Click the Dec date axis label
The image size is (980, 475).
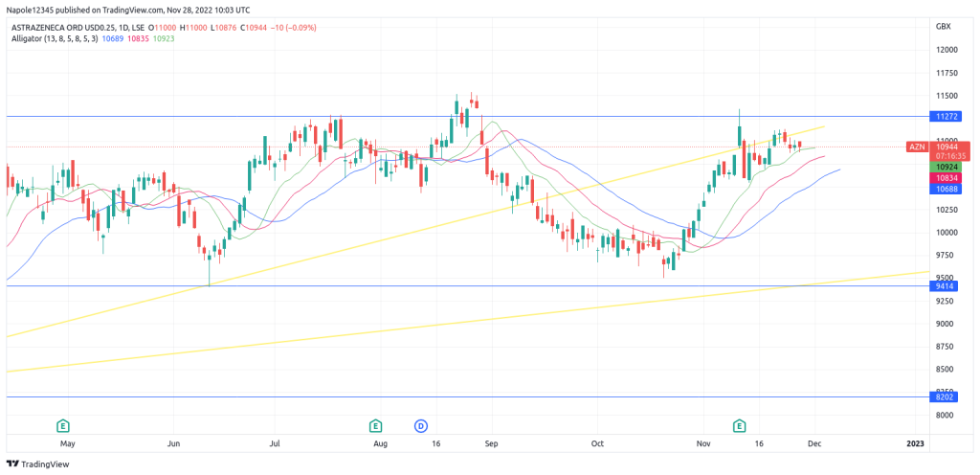click(813, 443)
